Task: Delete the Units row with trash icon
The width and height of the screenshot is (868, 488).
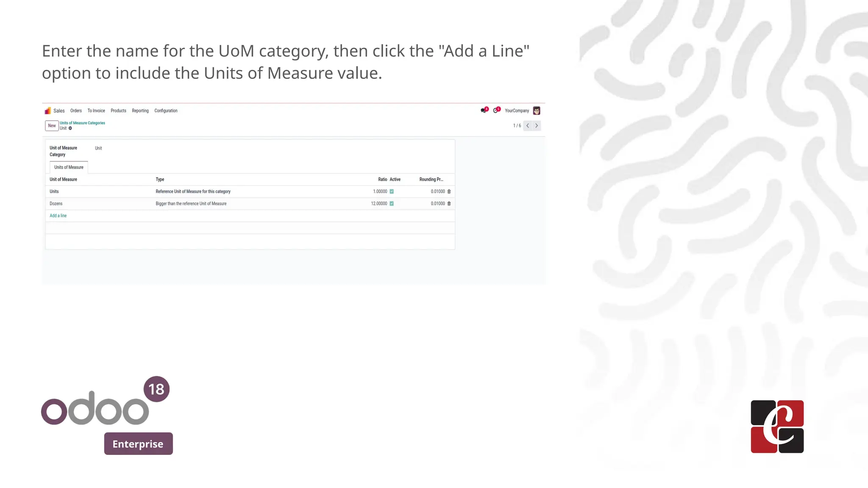Action: pos(449,191)
